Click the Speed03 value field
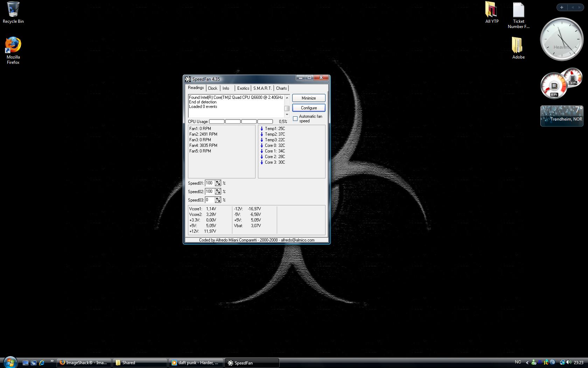This screenshot has width=588, height=368. pyautogui.click(x=210, y=200)
